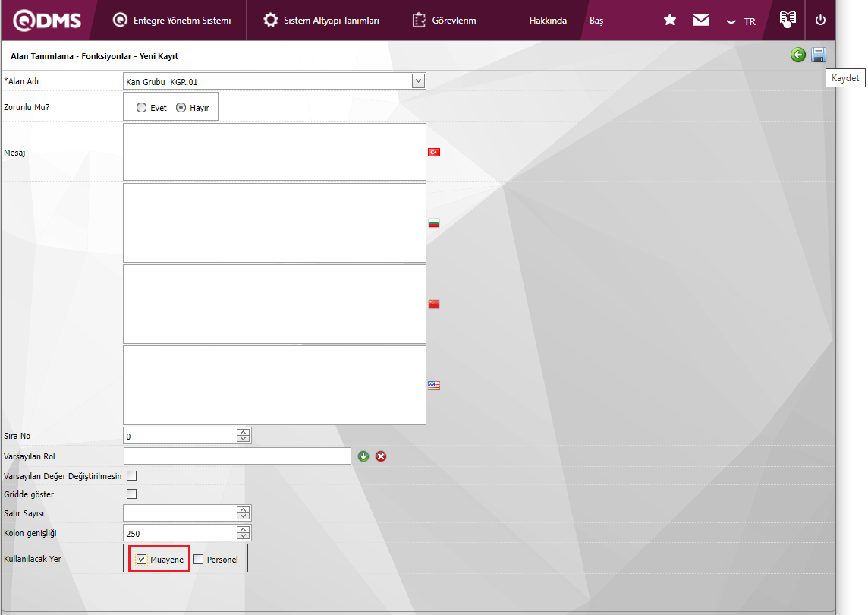Viewport: 868px width, 615px height.
Task: Click the Chinese flag icon
Action: [434, 304]
